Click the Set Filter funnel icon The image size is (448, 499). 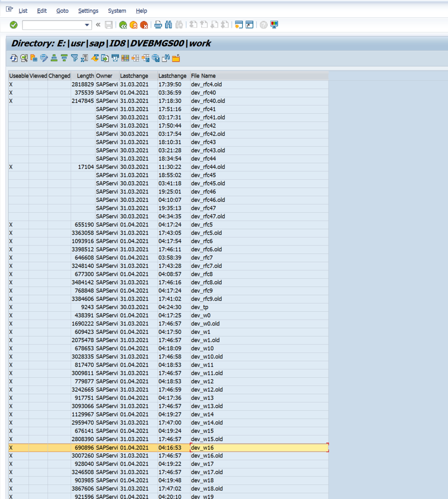point(75,58)
